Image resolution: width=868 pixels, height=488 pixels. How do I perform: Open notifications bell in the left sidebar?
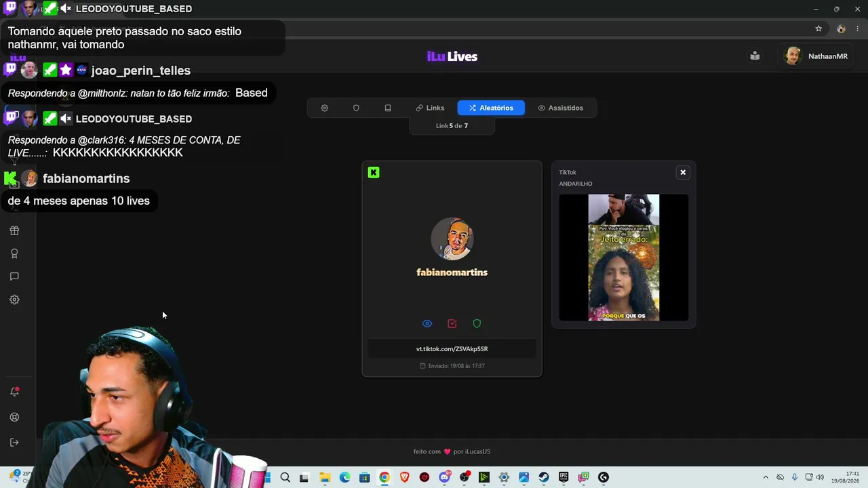pos(14,392)
